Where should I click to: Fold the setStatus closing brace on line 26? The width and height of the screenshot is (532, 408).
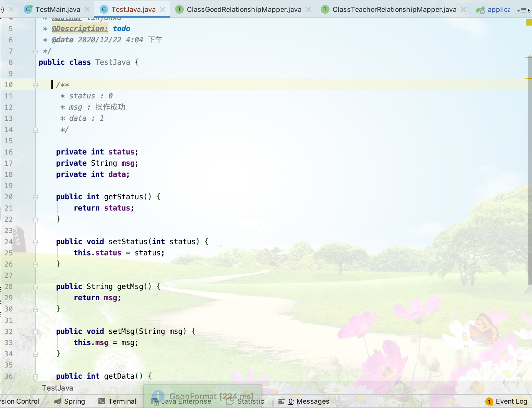[x=36, y=264]
